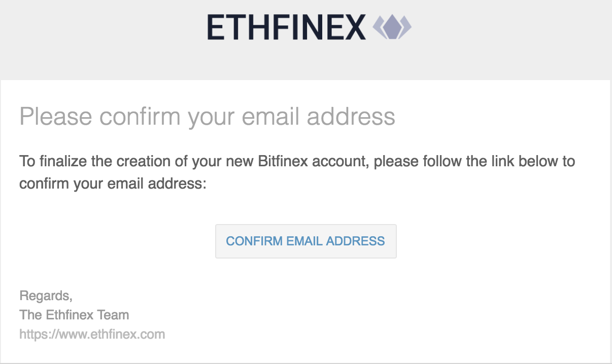The width and height of the screenshot is (612, 364).
Task: Click the Ethfinex diamond logo icon
Action: [x=392, y=27]
